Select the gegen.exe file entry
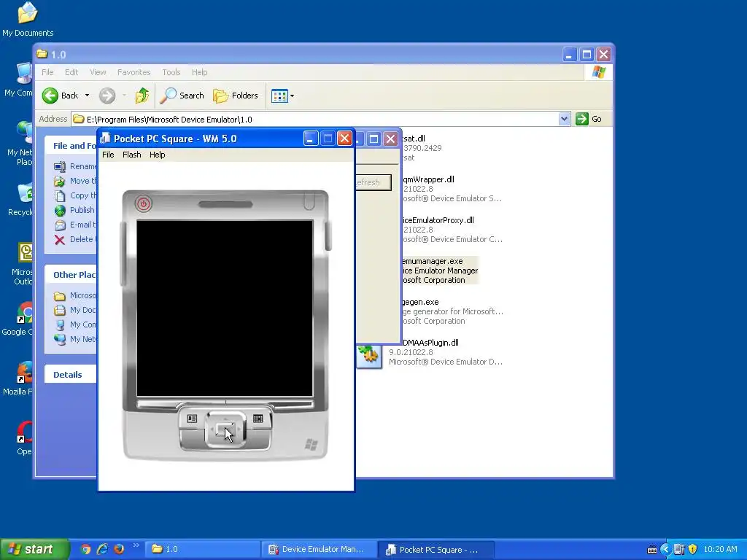This screenshot has height=560, width=747. (x=452, y=311)
